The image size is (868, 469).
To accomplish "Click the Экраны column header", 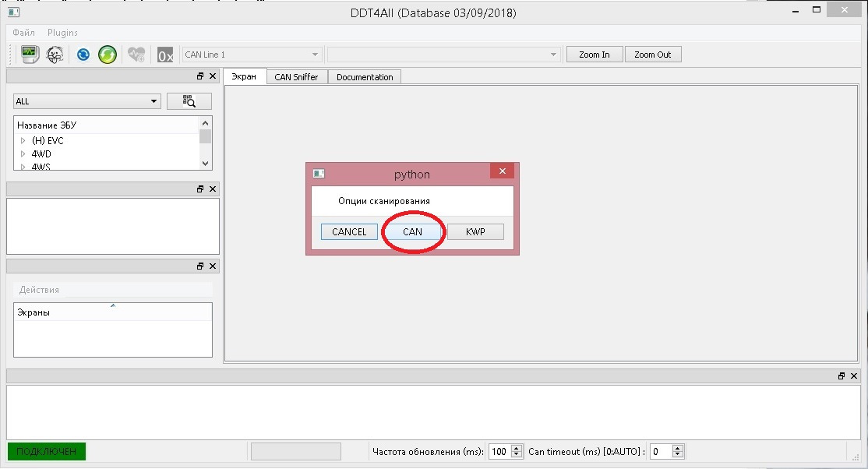I will (112, 312).
